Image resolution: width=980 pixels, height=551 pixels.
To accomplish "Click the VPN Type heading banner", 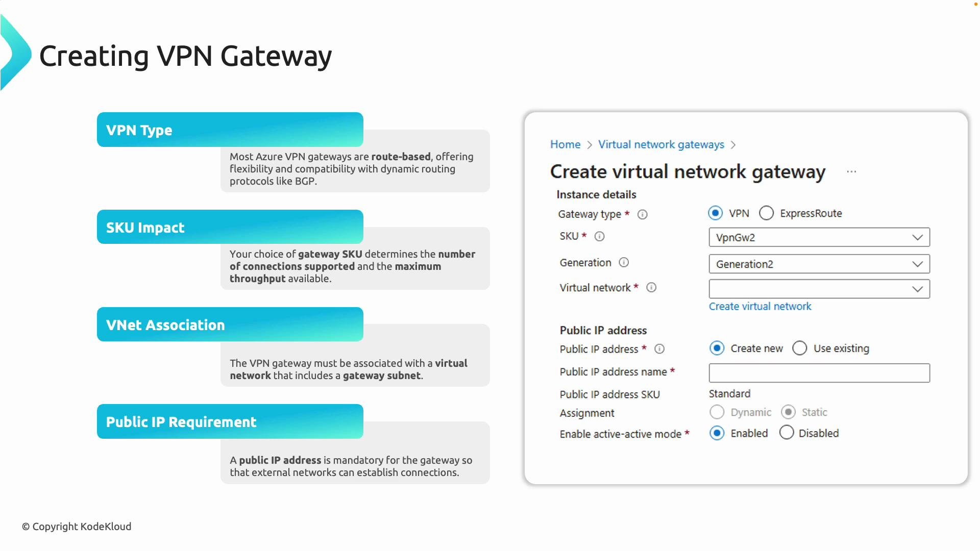I will tap(230, 130).
